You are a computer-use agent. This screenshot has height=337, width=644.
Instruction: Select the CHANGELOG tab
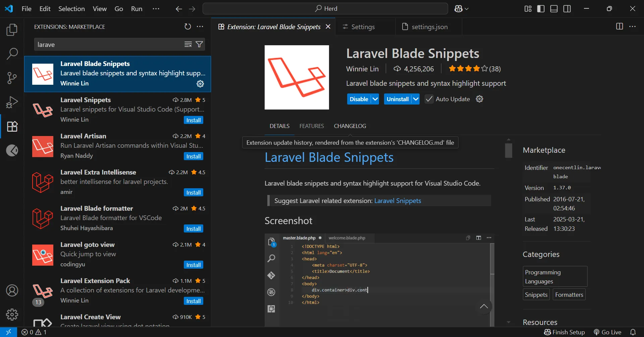(x=350, y=126)
